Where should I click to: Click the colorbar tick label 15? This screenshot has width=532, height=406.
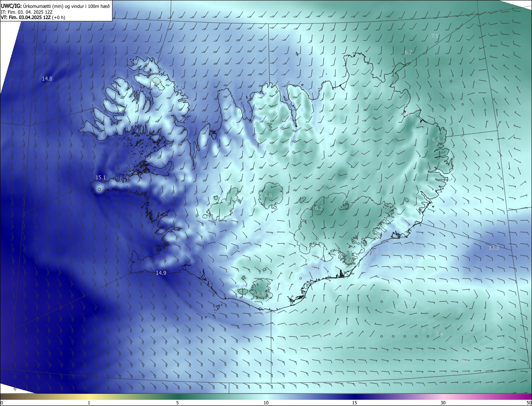(x=355, y=403)
